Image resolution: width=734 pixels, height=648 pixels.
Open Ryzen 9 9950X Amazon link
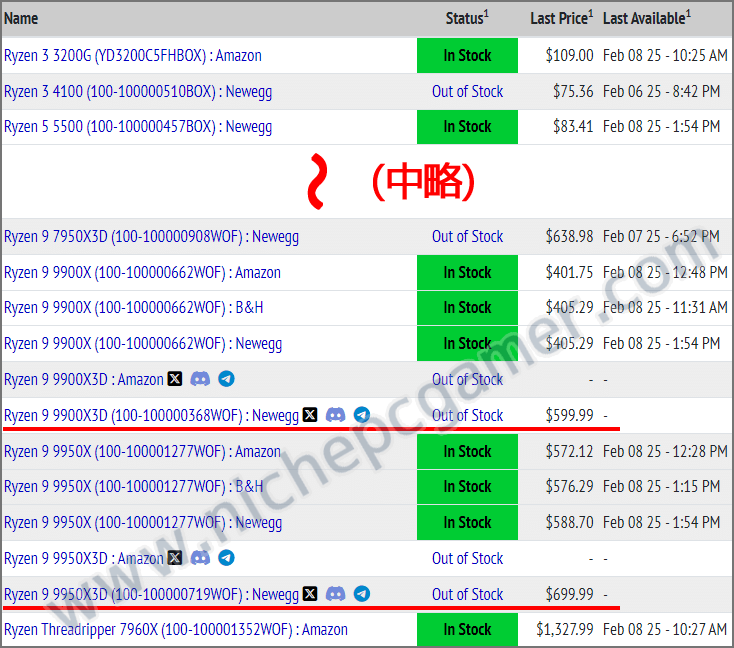tap(142, 451)
